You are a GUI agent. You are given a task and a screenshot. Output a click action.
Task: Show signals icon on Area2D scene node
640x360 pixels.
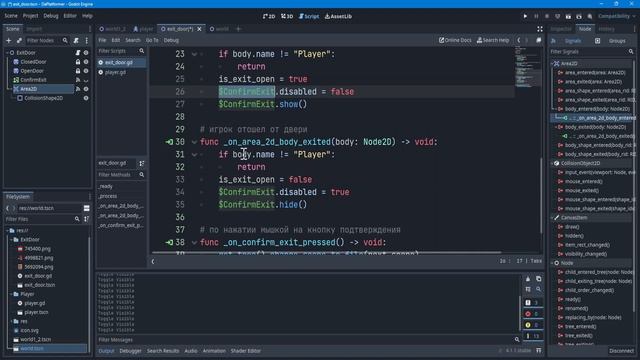pyautogui.click(x=78, y=89)
